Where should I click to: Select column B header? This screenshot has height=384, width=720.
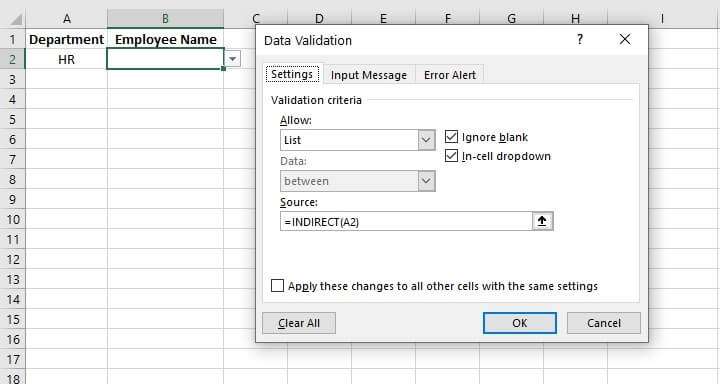click(x=165, y=19)
